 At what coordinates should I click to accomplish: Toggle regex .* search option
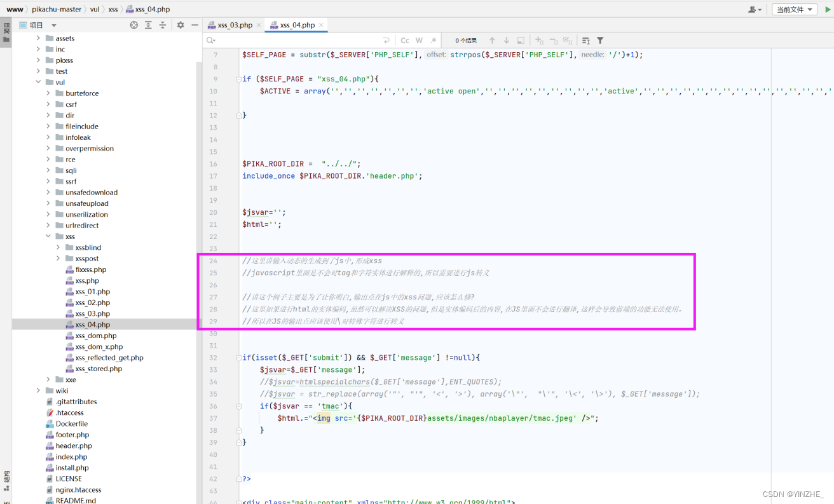[434, 41]
